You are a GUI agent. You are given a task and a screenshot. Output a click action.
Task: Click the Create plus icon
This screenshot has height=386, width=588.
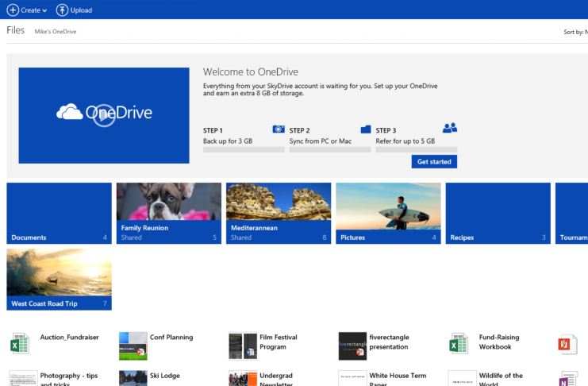pyautogui.click(x=13, y=10)
